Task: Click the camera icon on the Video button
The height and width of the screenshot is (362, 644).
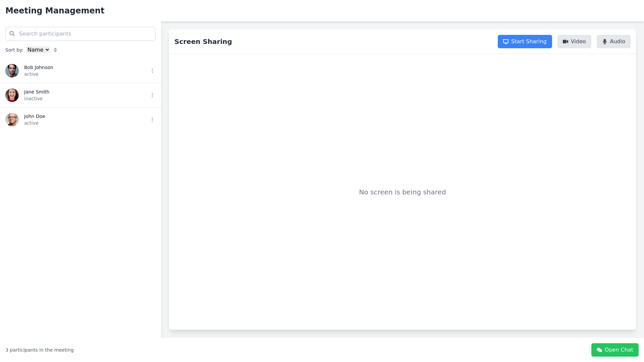Action: [x=566, y=42]
